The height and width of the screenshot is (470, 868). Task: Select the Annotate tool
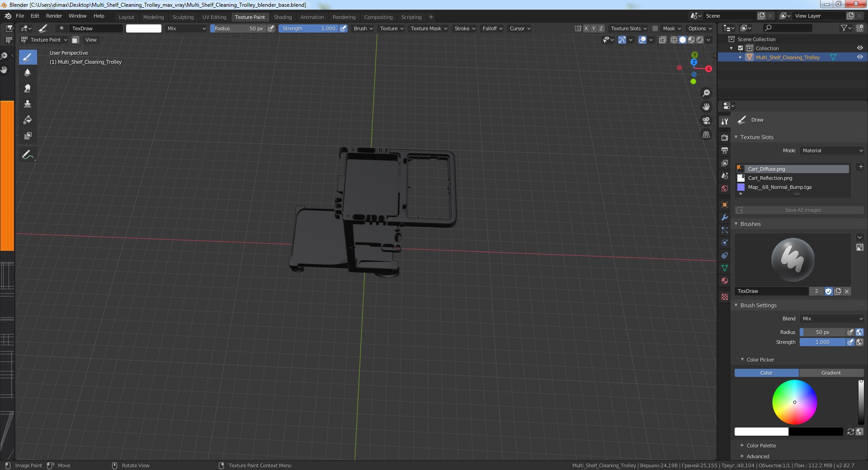28,155
